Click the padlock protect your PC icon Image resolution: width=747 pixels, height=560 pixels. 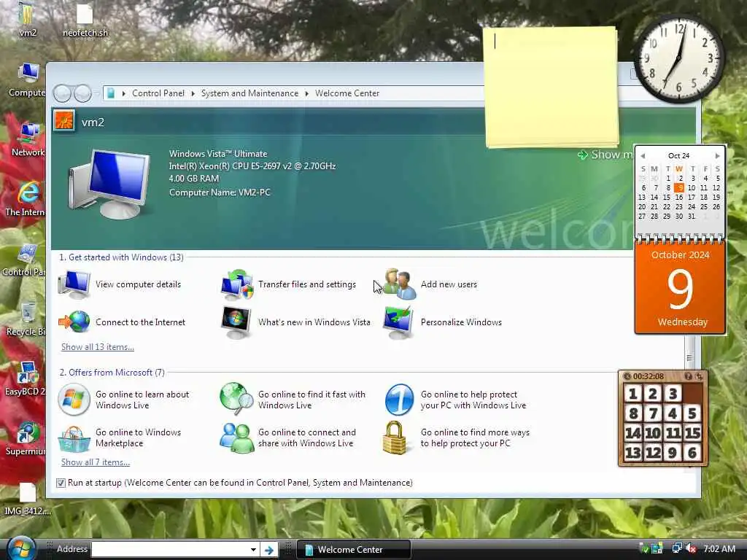point(395,437)
